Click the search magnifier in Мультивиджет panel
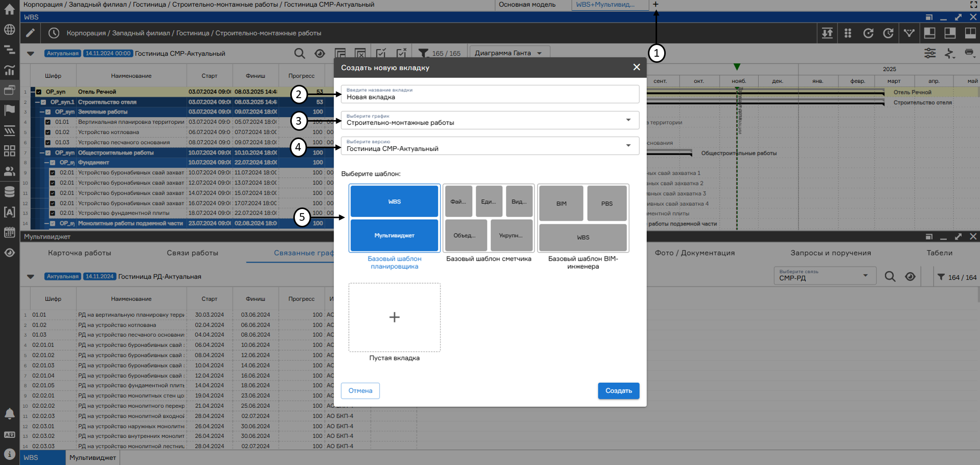This screenshot has height=465, width=980. pyautogui.click(x=890, y=276)
